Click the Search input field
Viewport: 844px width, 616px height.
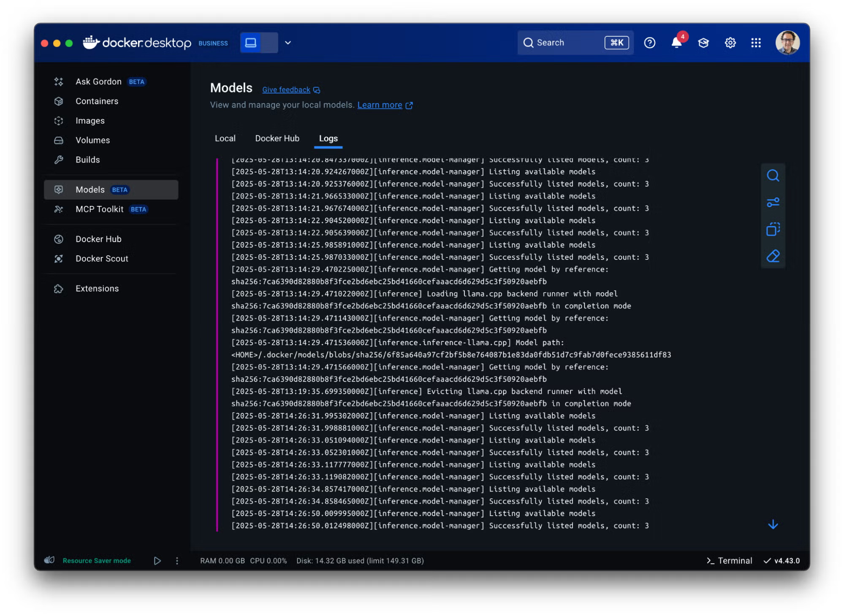pyautogui.click(x=575, y=43)
